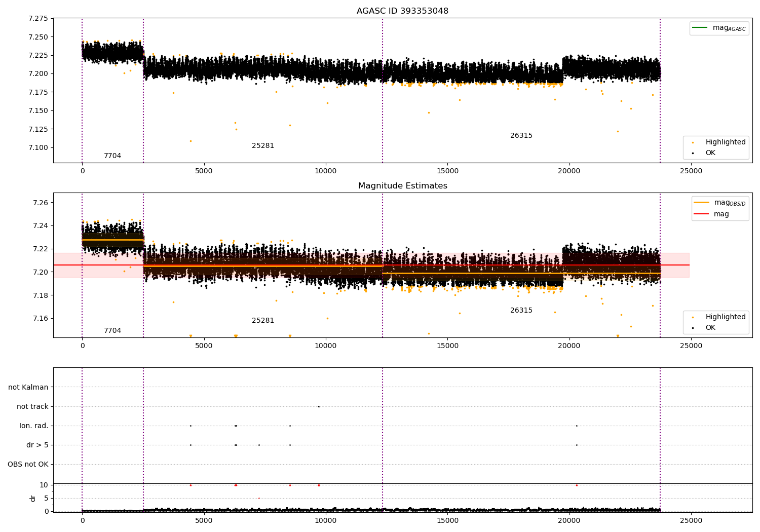Click the 'dr' y-axis label

33,498
